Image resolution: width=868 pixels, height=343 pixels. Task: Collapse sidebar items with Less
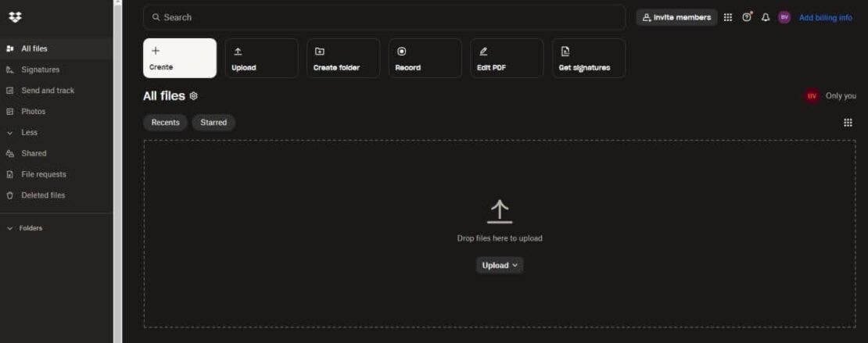pos(56,133)
